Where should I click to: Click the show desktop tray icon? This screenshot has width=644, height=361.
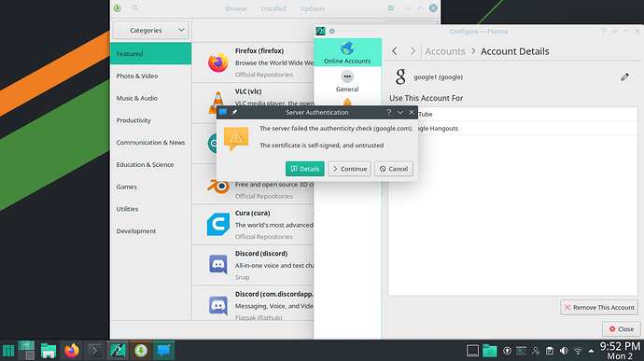472,351
